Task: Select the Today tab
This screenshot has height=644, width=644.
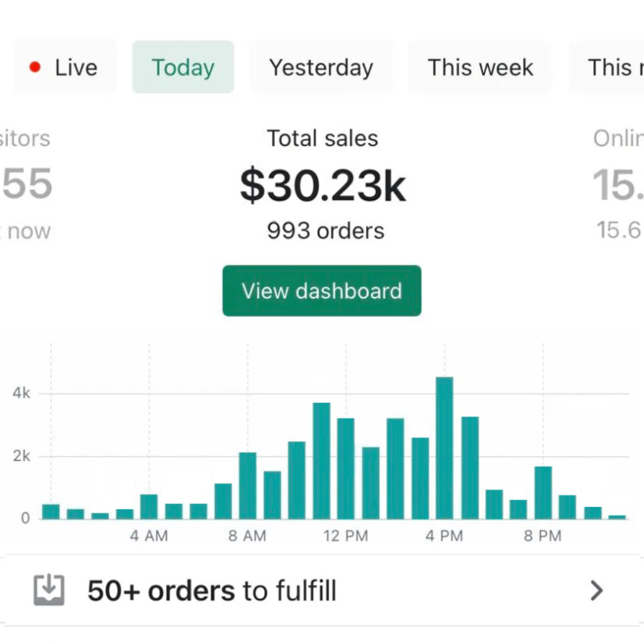Action: tap(183, 67)
